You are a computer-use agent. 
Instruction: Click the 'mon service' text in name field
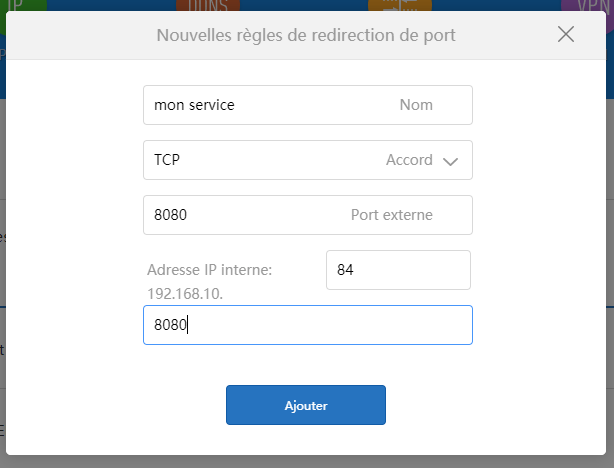tap(194, 105)
